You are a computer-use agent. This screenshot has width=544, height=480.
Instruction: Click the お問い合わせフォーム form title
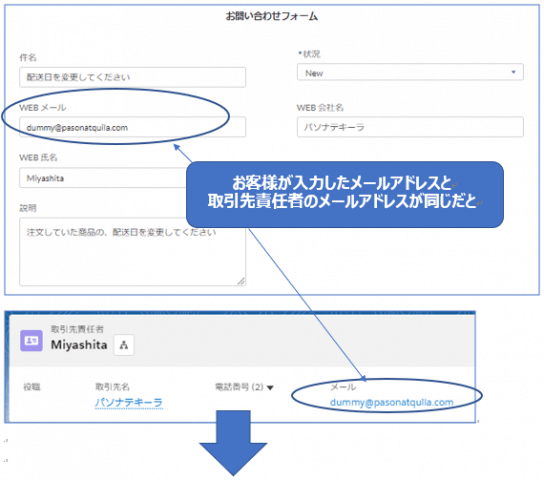click(272, 16)
